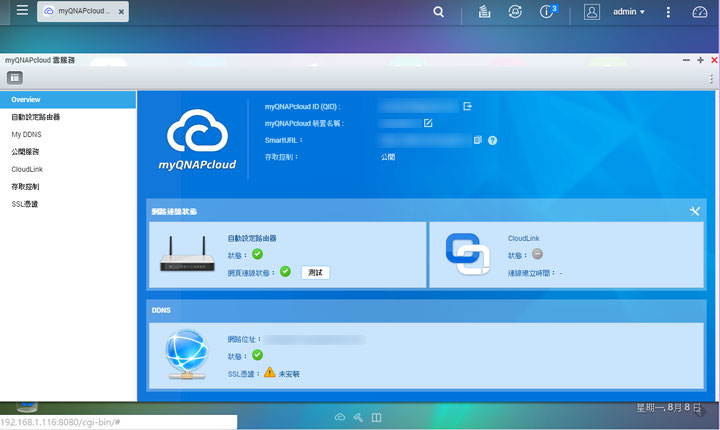Screen dimensions: 720x430
Task: Open the dashboard gauge icon
Action: point(699,12)
